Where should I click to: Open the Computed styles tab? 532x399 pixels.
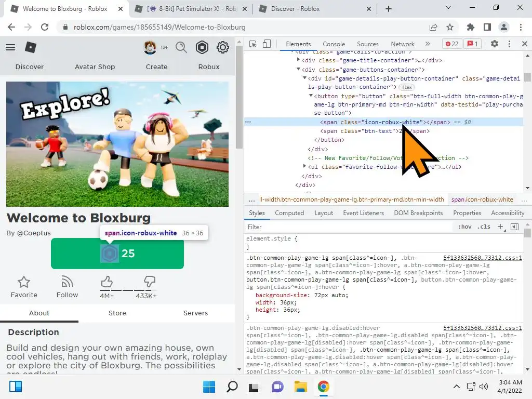289,213
